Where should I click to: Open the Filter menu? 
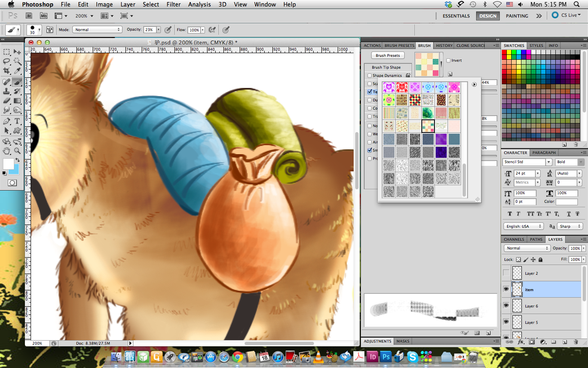coord(174,4)
